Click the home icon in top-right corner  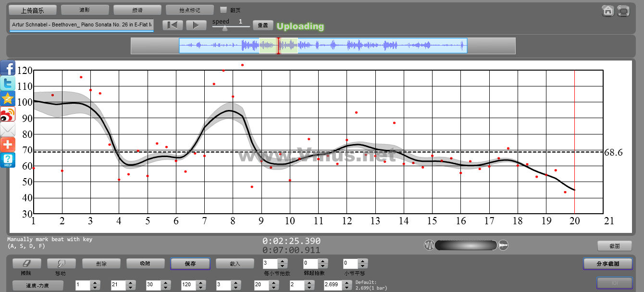(x=608, y=11)
